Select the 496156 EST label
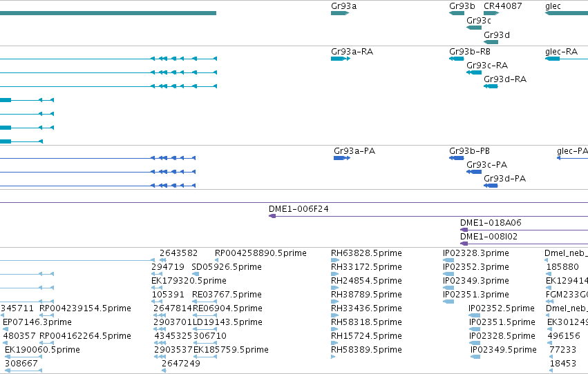This screenshot has width=588, height=374. point(564,336)
